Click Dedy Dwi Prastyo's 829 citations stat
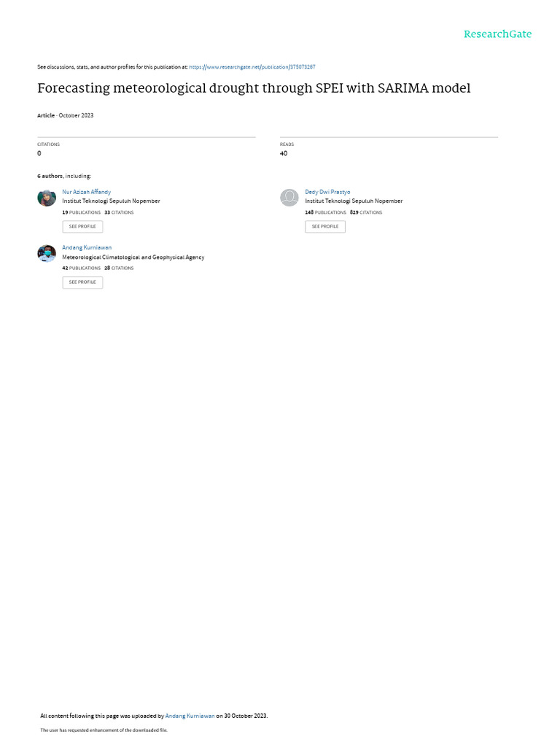 pyautogui.click(x=366, y=212)
